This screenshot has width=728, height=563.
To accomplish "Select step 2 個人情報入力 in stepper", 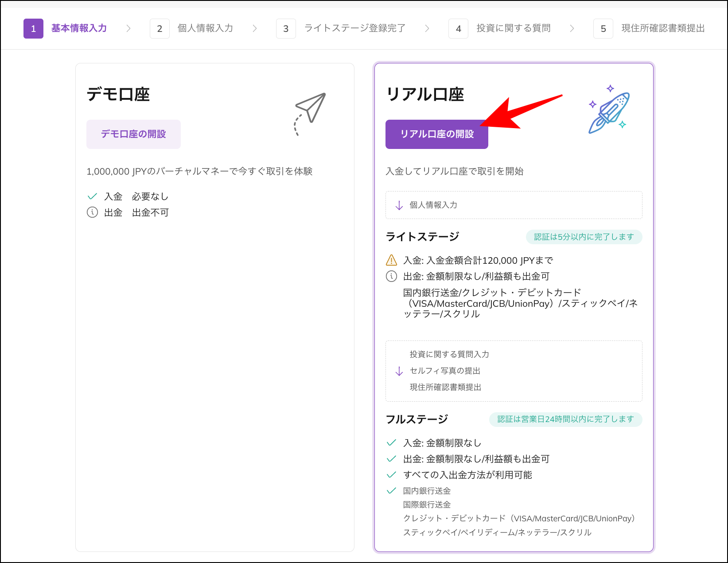I will (x=205, y=28).
